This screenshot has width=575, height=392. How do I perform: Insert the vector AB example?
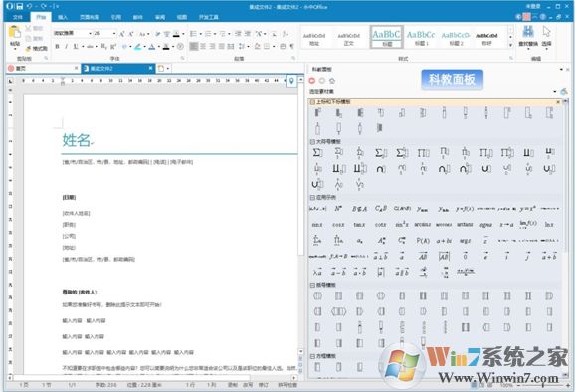[423, 257]
